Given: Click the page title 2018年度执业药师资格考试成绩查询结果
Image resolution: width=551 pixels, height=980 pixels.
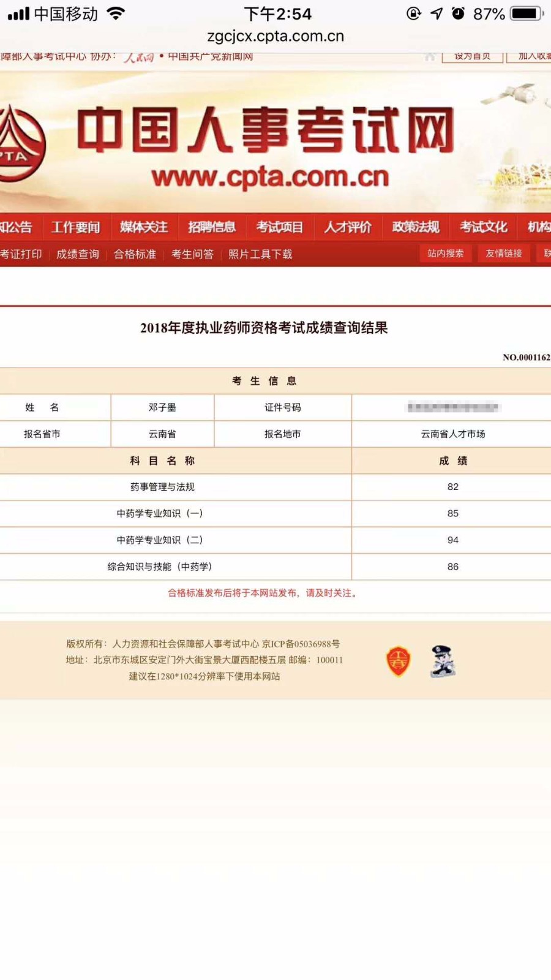Looking at the screenshot, I should tap(264, 328).
